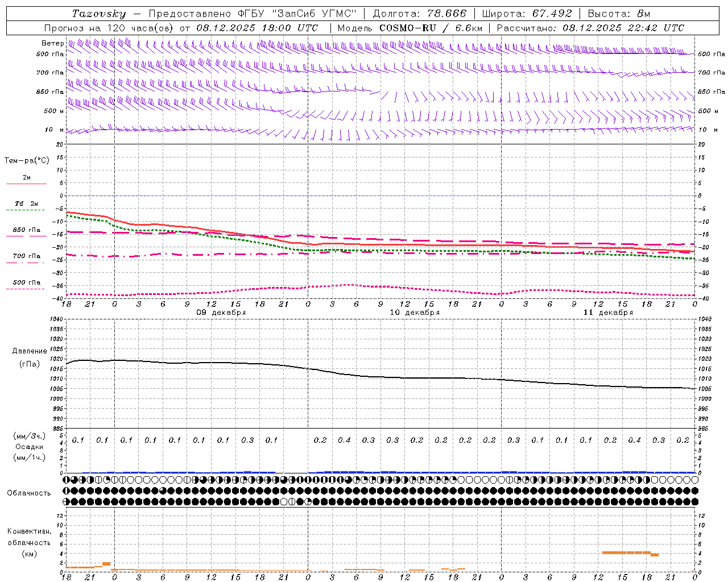Click the (гПа) unit under Давление

click(30, 364)
